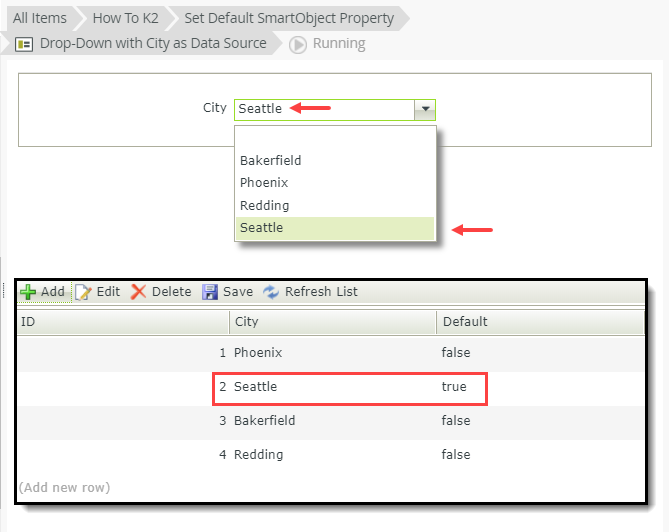Go to All Items breadcrumb
This screenshot has width=669, height=532.
(40, 18)
